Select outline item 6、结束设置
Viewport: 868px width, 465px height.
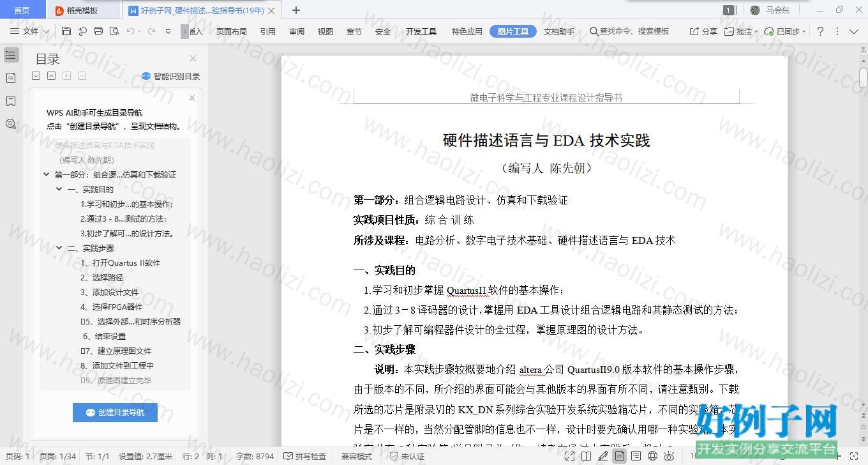point(104,337)
